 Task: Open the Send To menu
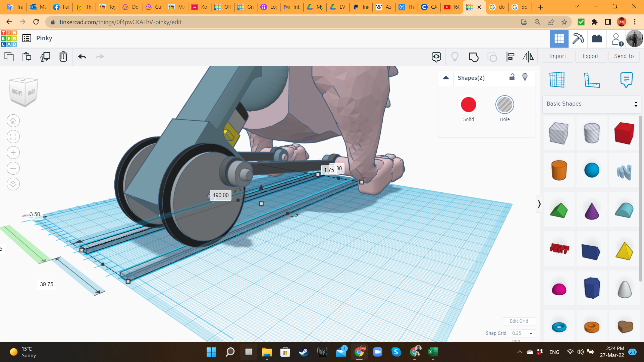[624, 56]
